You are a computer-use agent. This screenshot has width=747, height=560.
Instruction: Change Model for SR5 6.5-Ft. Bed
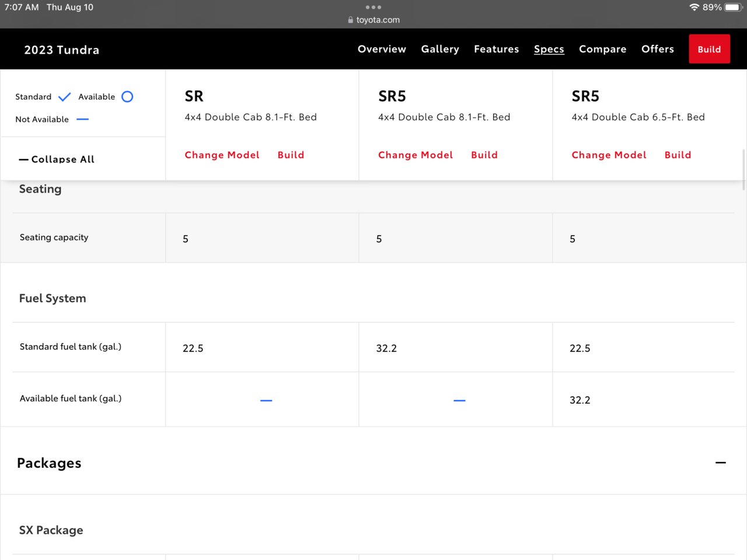pyautogui.click(x=609, y=155)
